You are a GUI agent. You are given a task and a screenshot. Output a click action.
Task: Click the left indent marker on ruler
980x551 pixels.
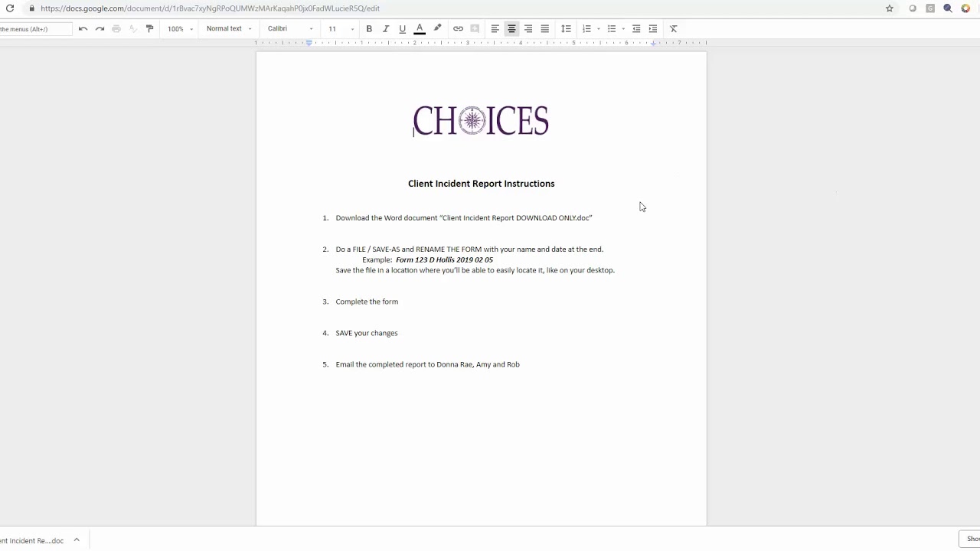pos(309,44)
